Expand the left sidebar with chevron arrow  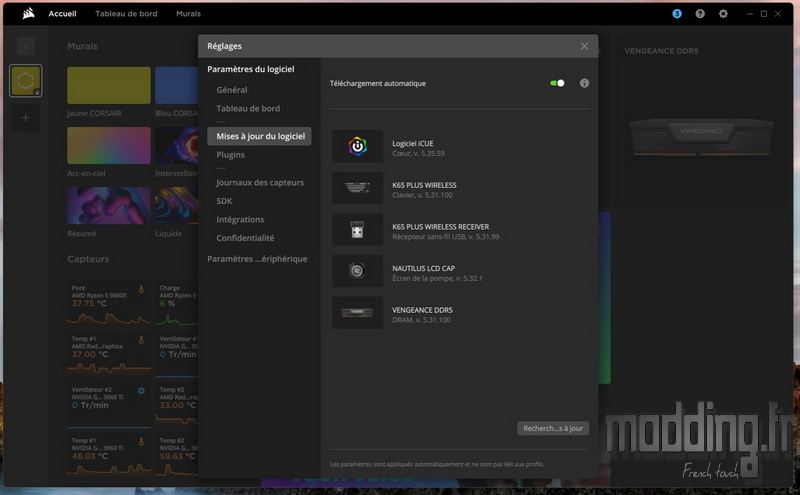tap(26, 46)
